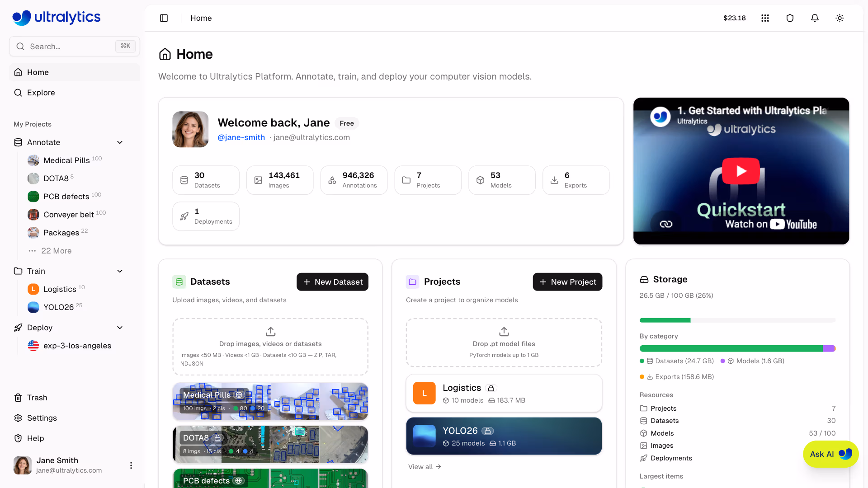The width and height of the screenshot is (868, 488).
Task: Open the 1 Deployments stat card
Action: tap(206, 216)
